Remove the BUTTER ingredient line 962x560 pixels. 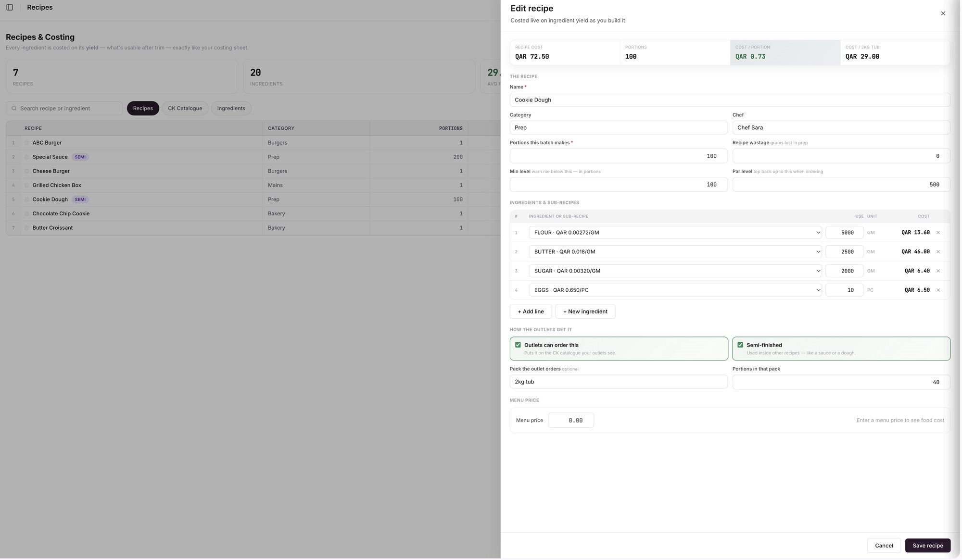coord(938,252)
